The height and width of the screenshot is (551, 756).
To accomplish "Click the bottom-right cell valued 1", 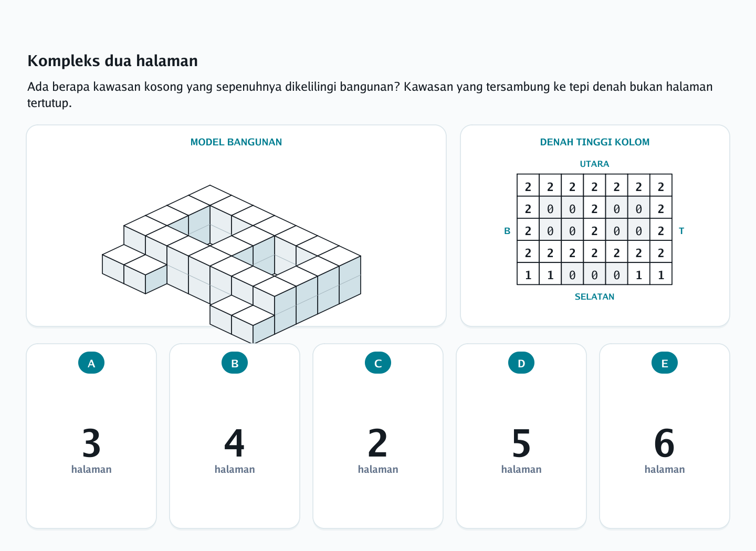I will [661, 274].
